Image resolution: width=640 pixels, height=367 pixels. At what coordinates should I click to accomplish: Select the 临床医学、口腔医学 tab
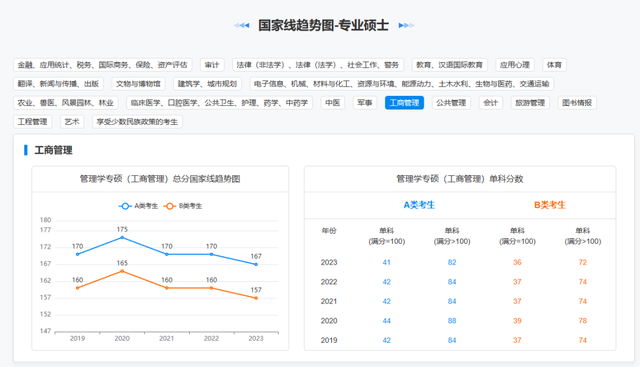click(x=220, y=102)
